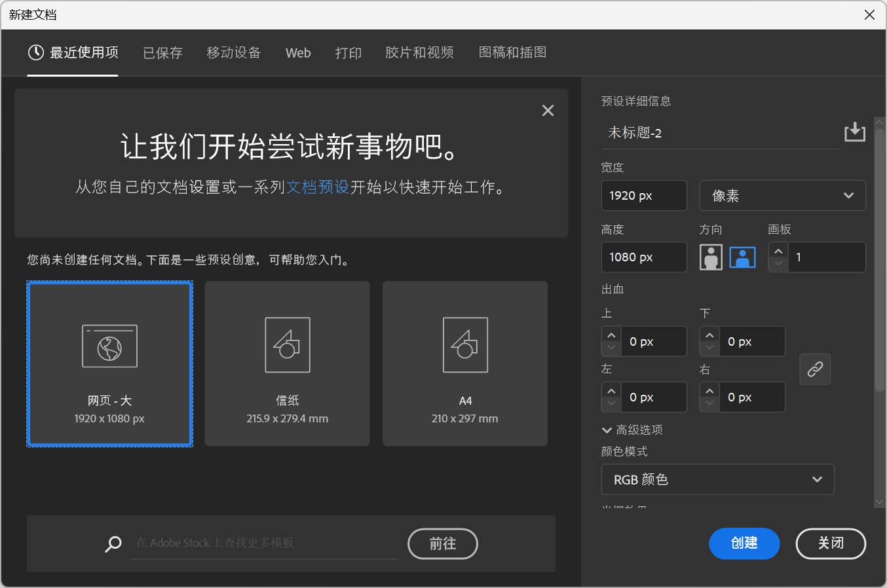
Task: Click the save preset icon beside 未标题-2
Action: click(854, 132)
